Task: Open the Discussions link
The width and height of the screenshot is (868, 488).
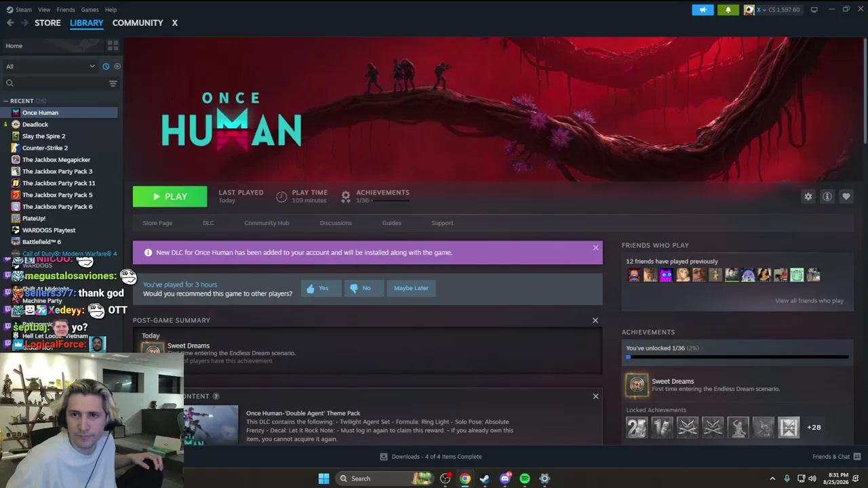Action: point(336,223)
